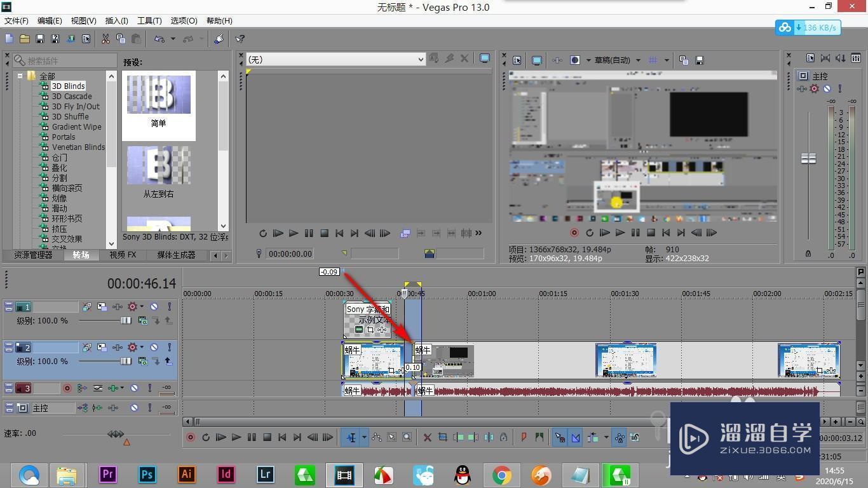
Task: Mute video track 1
Action: pos(154,306)
